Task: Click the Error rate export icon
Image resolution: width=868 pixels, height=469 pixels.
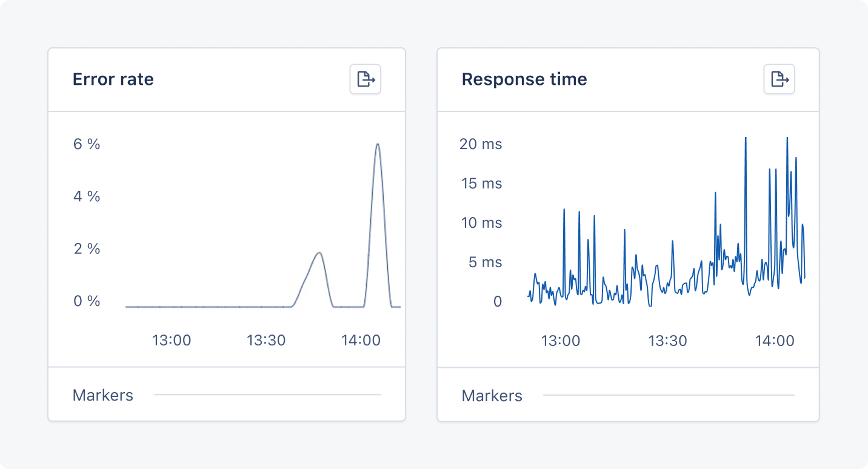Action: 365,79
